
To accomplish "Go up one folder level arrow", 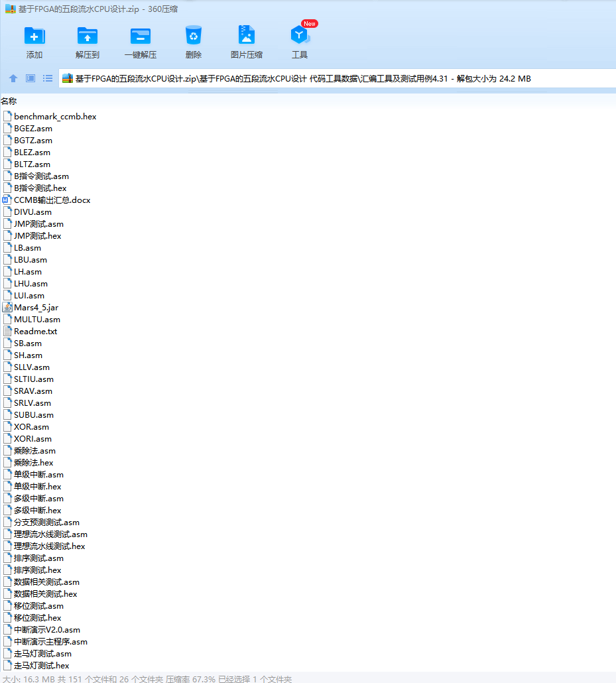I will [13, 78].
